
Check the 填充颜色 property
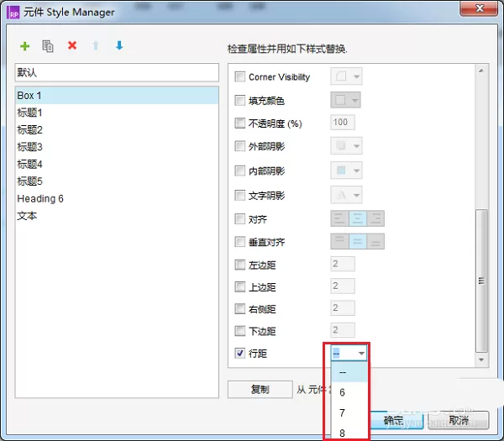(x=239, y=100)
